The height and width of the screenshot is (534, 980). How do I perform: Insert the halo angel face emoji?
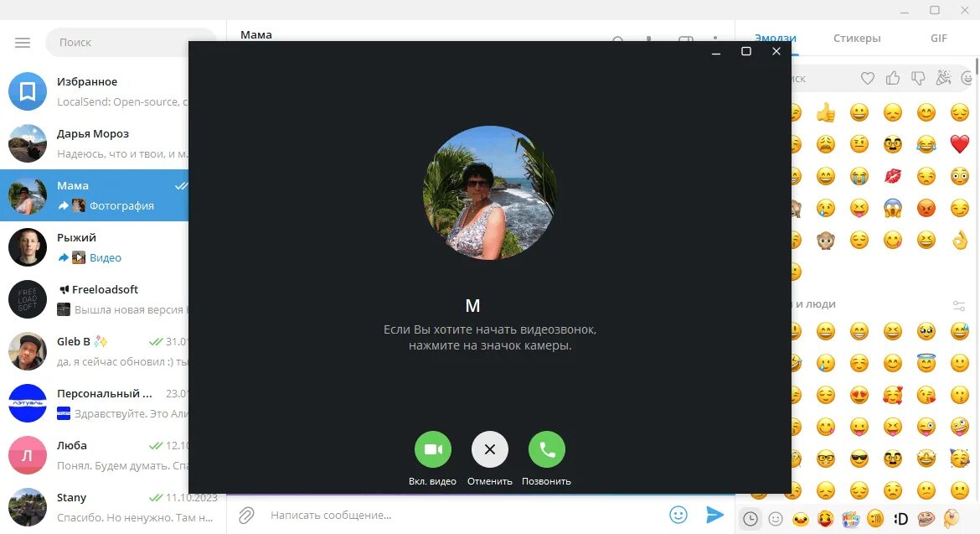pyautogui.click(x=926, y=362)
